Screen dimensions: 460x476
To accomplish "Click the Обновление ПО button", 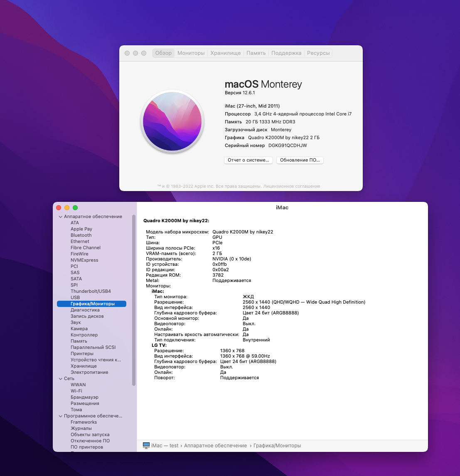I will 300,160.
